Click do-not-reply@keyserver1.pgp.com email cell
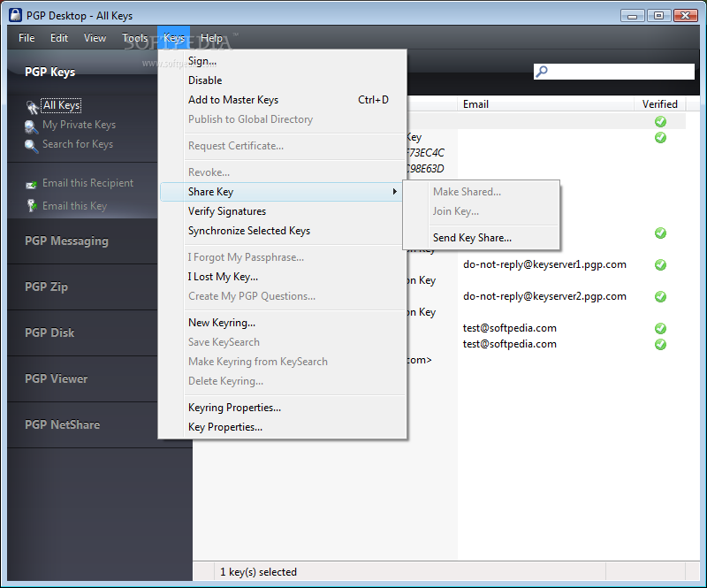 pos(544,264)
